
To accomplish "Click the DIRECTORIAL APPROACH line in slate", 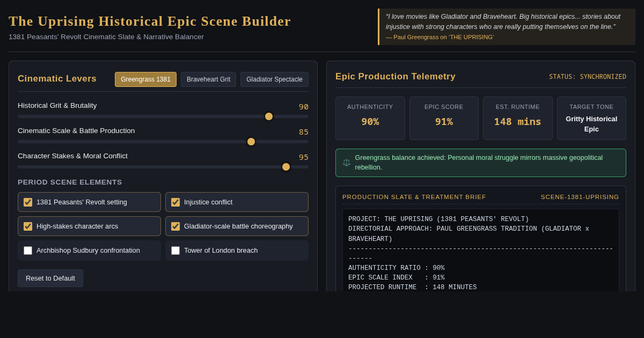I will click(469, 234).
